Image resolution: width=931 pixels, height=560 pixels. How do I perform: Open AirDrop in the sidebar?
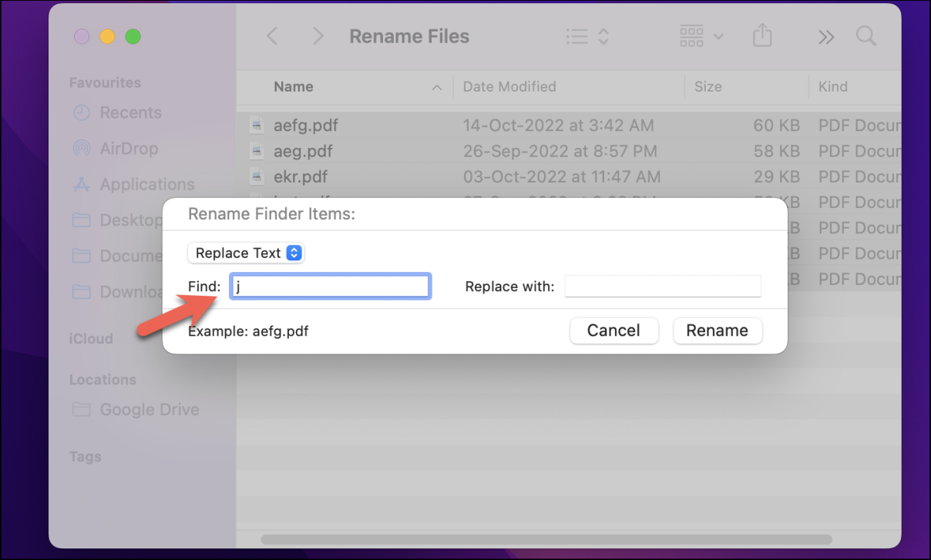[x=129, y=149]
